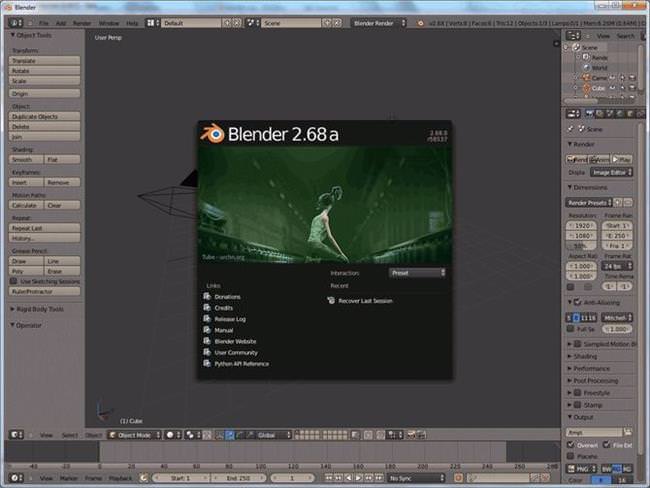650x488 pixels.
Task: Open the Marker menu in timeline
Action: (68, 478)
